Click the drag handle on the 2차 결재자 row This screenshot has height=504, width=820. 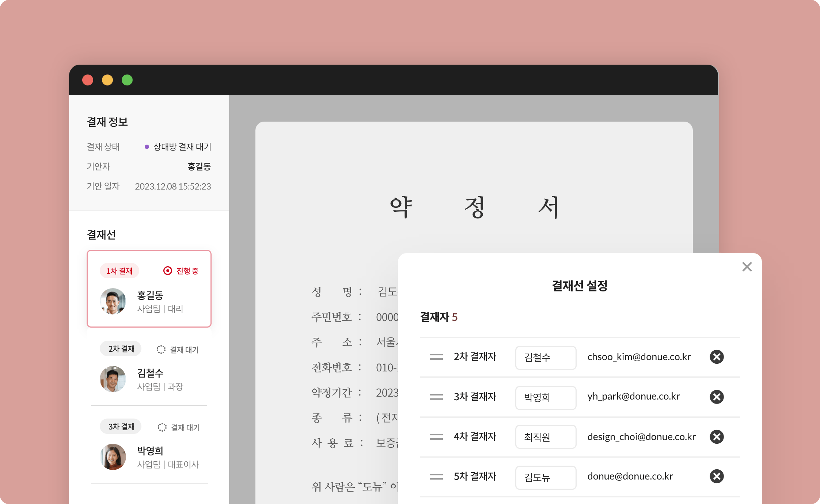pyautogui.click(x=437, y=357)
